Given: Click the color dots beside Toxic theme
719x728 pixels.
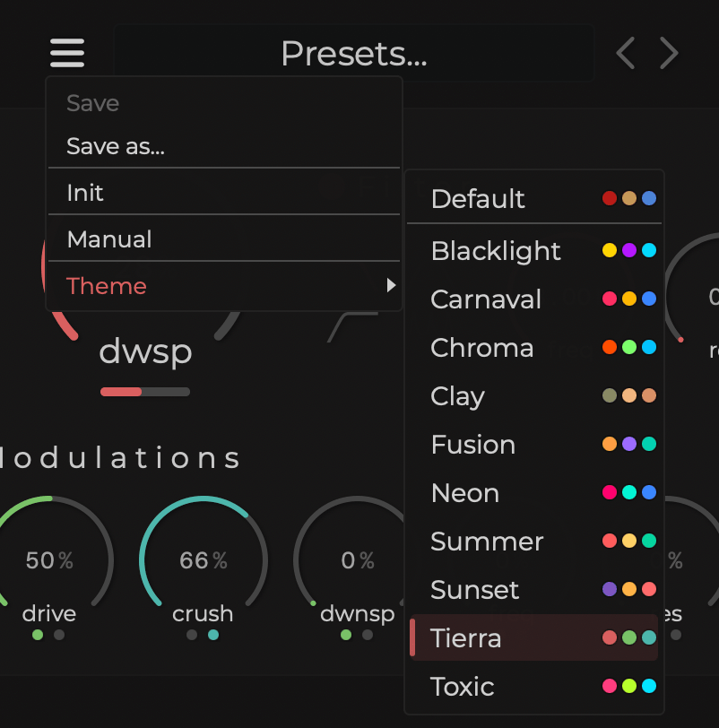Looking at the screenshot, I should (x=628, y=685).
